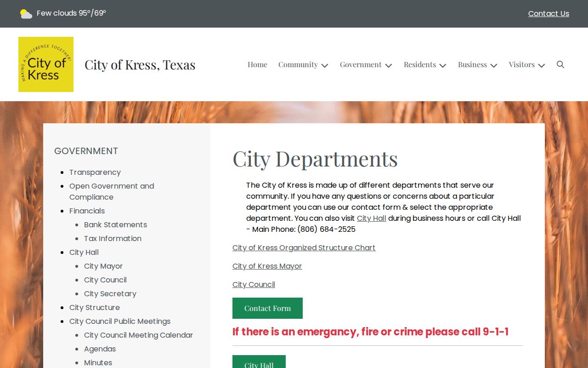588x368 pixels.
Task: Click the Contact Us link
Action: click(x=548, y=14)
